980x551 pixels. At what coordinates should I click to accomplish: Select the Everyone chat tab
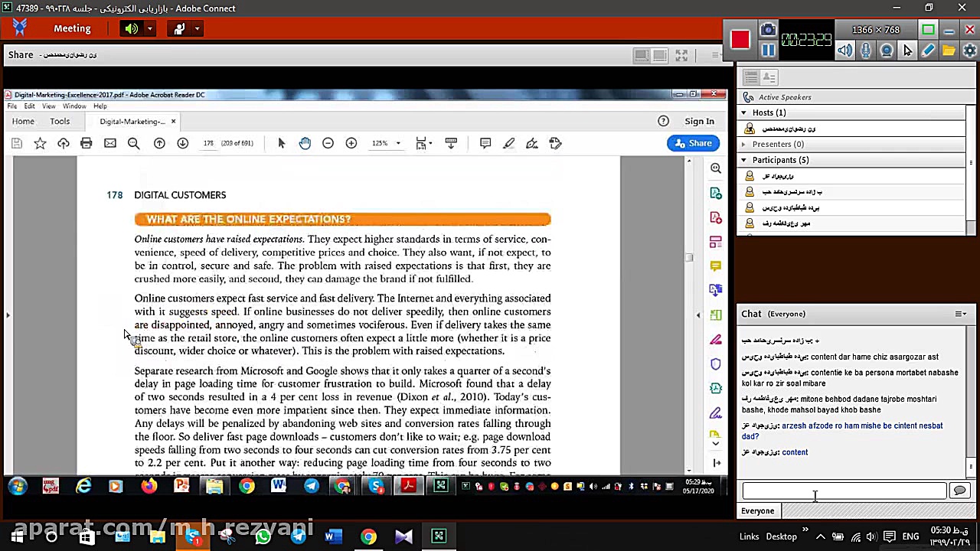(x=757, y=511)
